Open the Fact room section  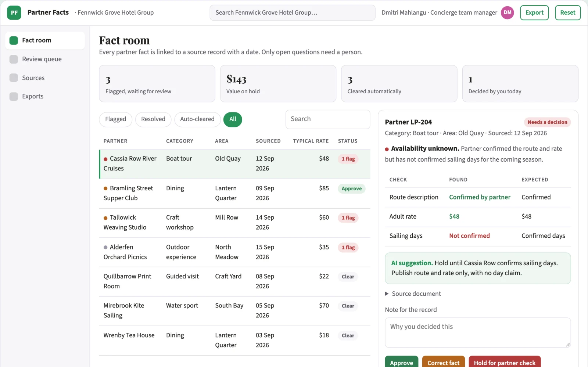tap(45, 40)
